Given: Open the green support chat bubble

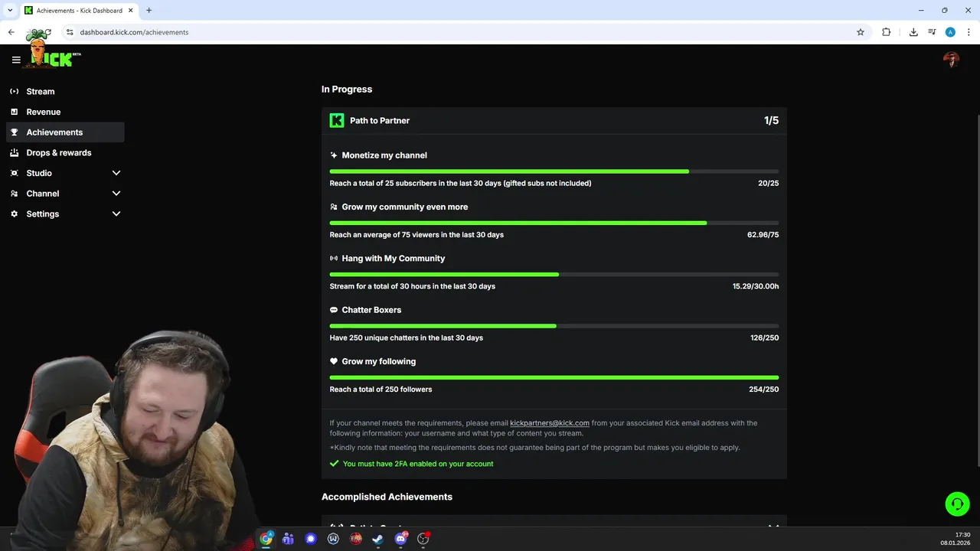Looking at the screenshot, I should tap(957, 504).
